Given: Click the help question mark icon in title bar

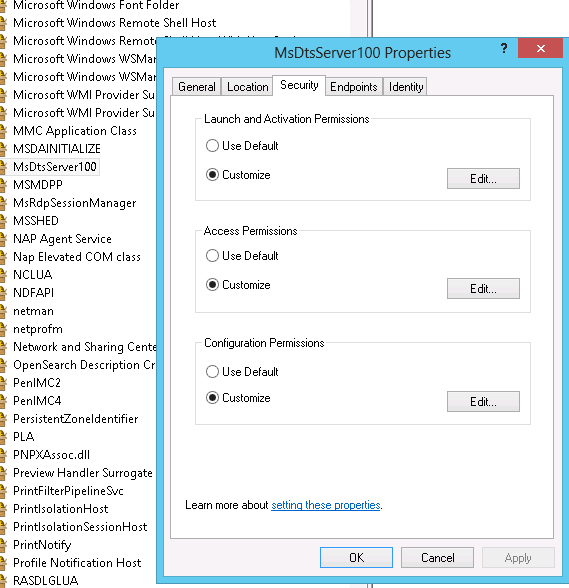Looking at the screenshot, I should tap(504, 48).
